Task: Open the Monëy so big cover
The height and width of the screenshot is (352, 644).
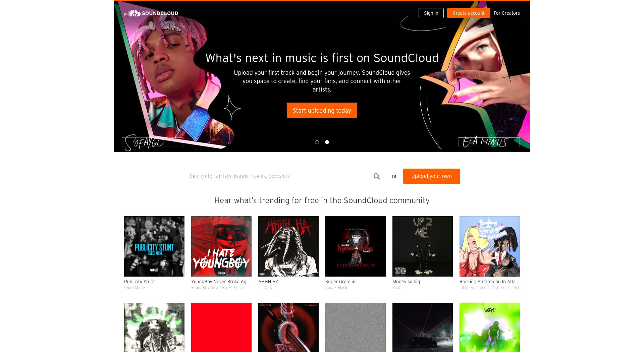Action: tap(423, 246)
